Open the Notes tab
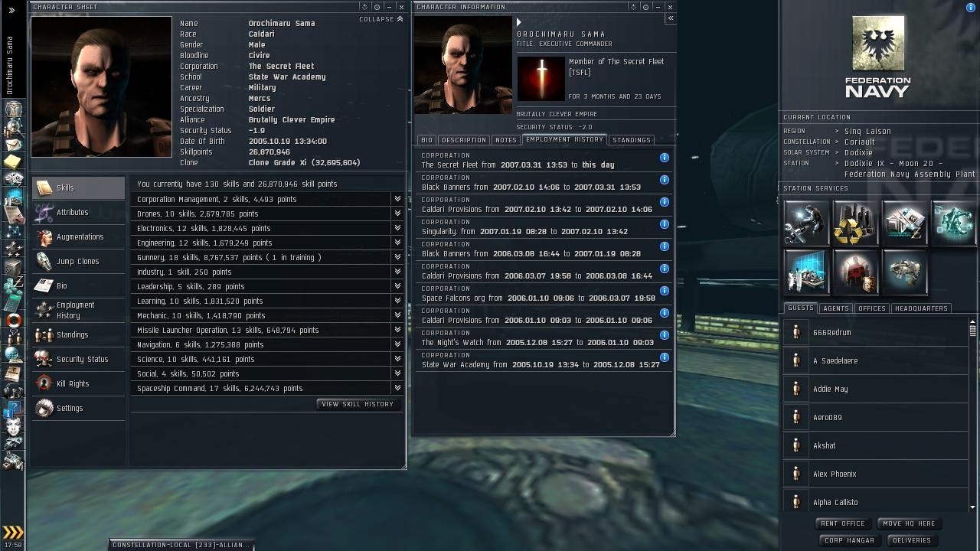This screenshot has width=980, height=551. [505, 140]
